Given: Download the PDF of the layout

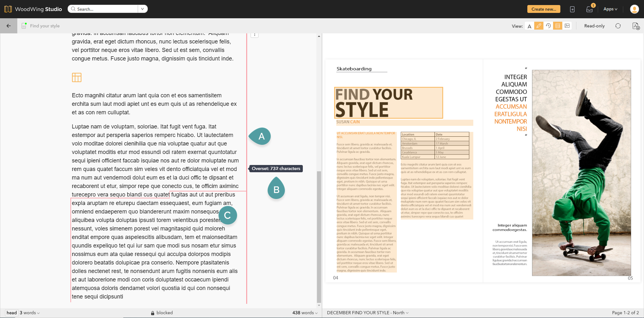Looking at the screenshot, I should point(636,26).
